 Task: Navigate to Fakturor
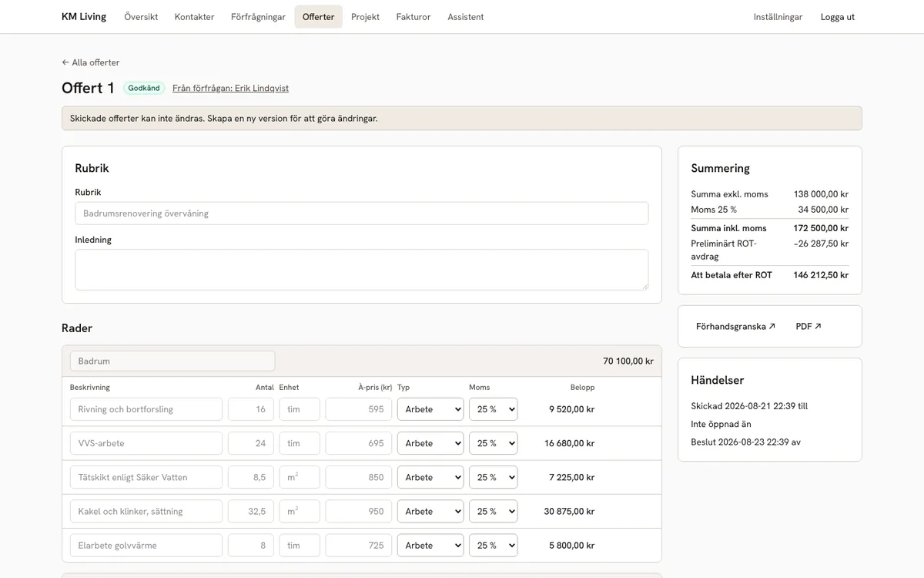click(413, 17)
